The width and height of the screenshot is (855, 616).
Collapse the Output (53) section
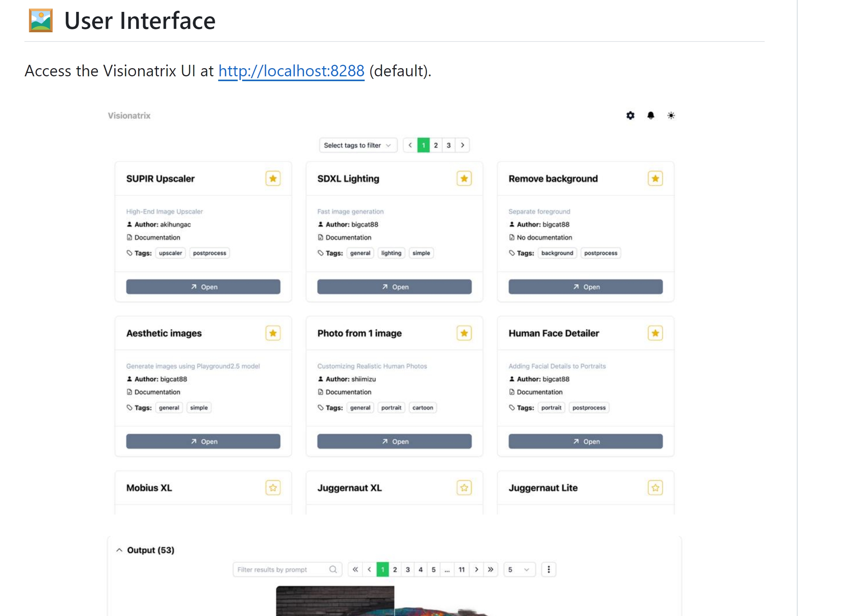tap(119, 550)
